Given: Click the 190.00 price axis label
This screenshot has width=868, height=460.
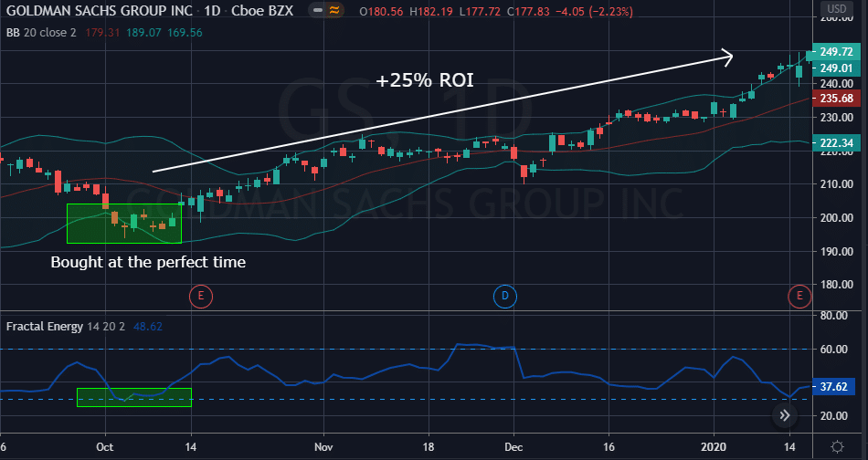Looking at the screenshot, I should click(x=836, y=252).
